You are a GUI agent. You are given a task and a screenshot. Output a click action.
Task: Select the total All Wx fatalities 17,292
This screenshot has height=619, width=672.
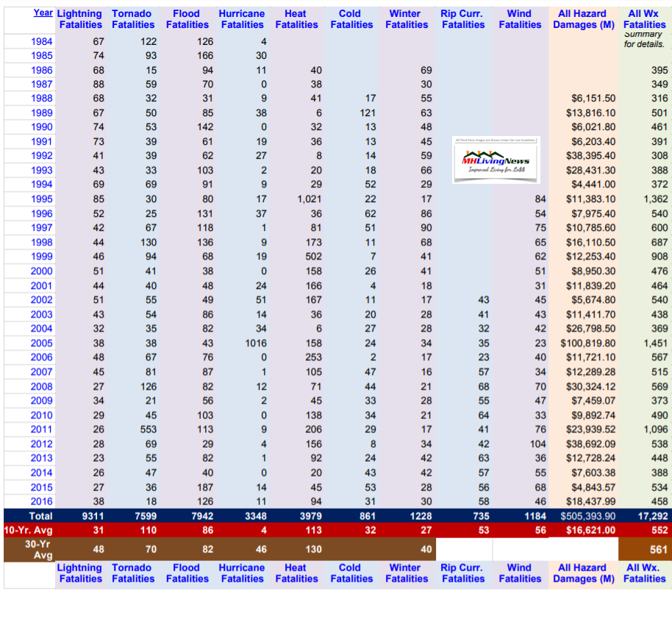click(x=653, y=516)
